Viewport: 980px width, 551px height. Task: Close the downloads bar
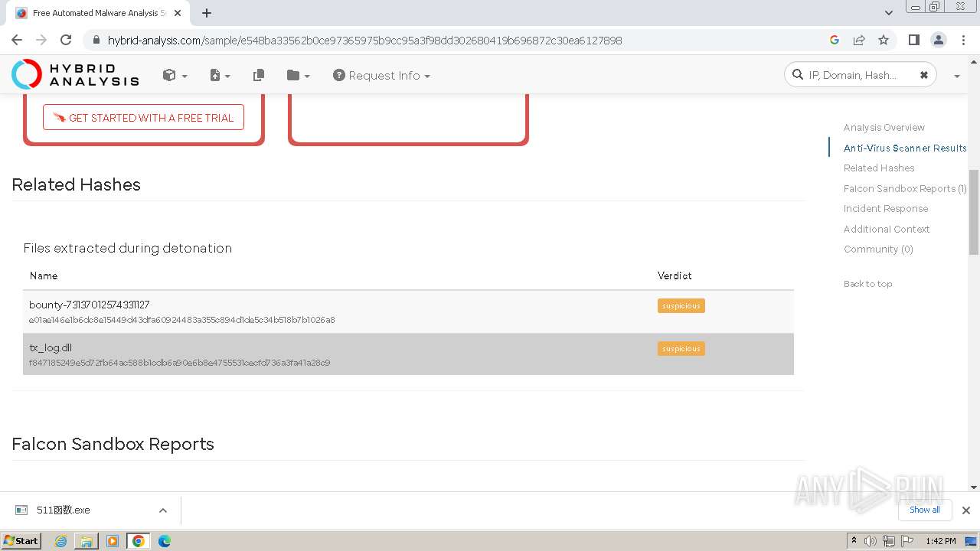point(965,510)
